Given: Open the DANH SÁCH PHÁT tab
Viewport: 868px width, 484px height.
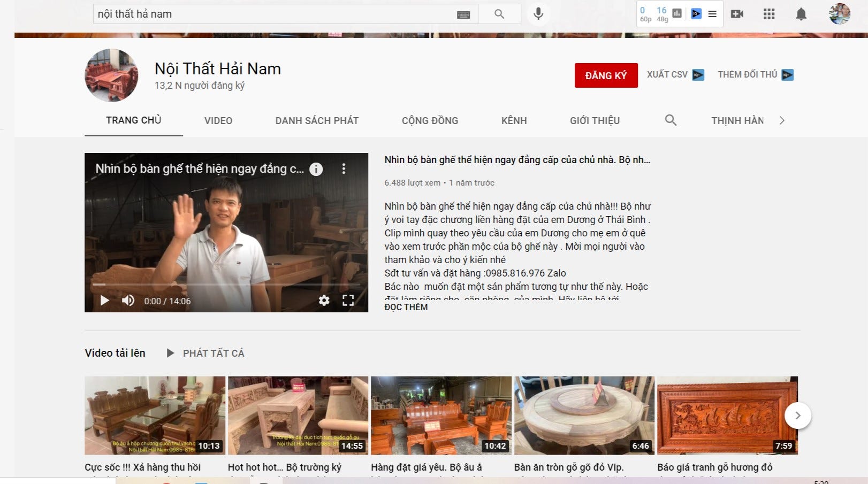Looking at the screenshot, I should coord(317,121).
